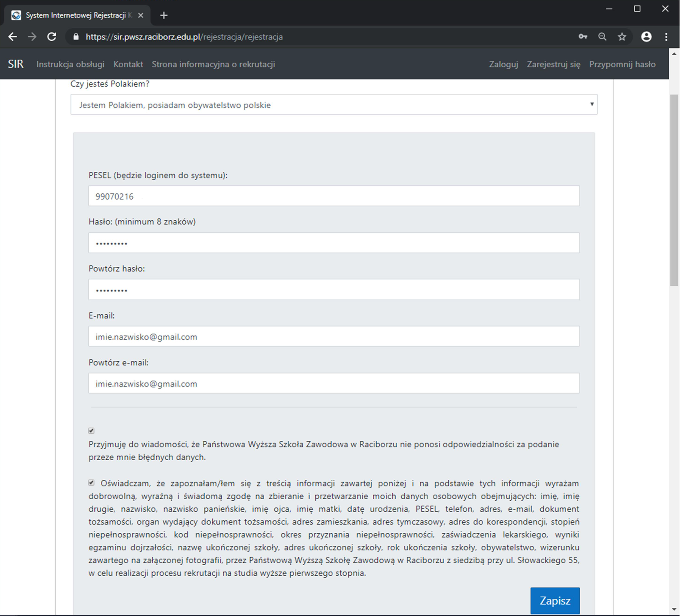Reload the registration page
The image size is (680, 616).
[x=52, y=37]
